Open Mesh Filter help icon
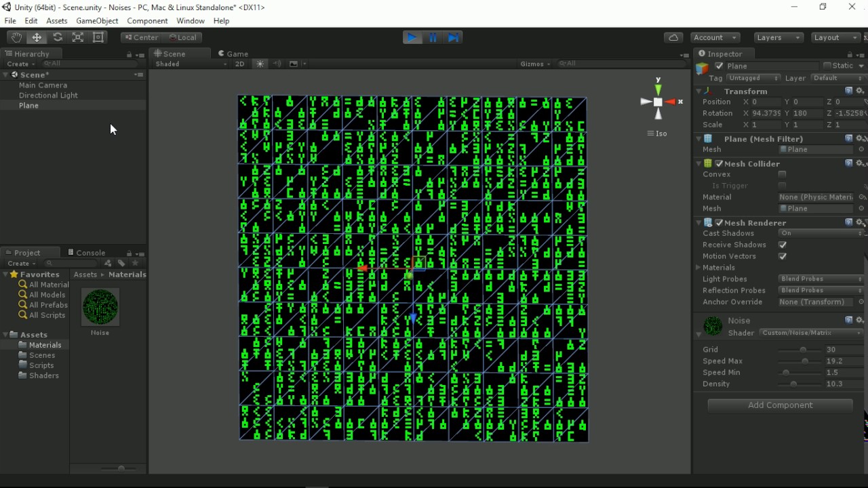This screenshot has width=868, height=488. tap(848, 138)
